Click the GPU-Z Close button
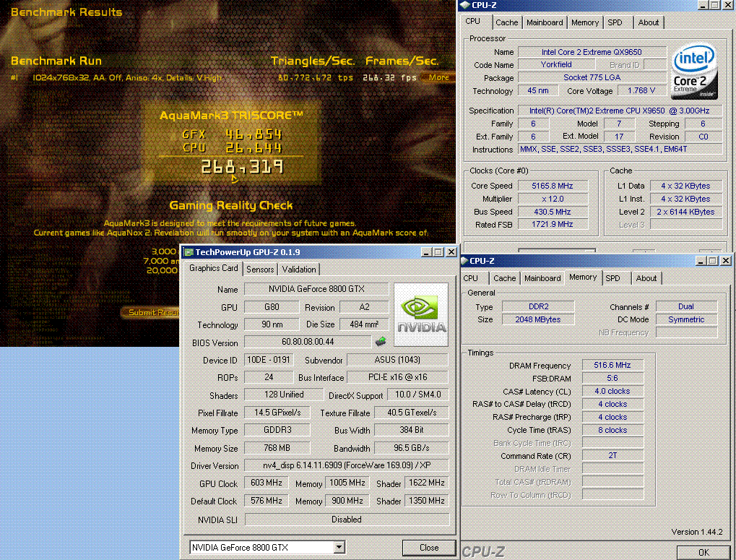Screen dimensions: 736x560 pos(429,548)
